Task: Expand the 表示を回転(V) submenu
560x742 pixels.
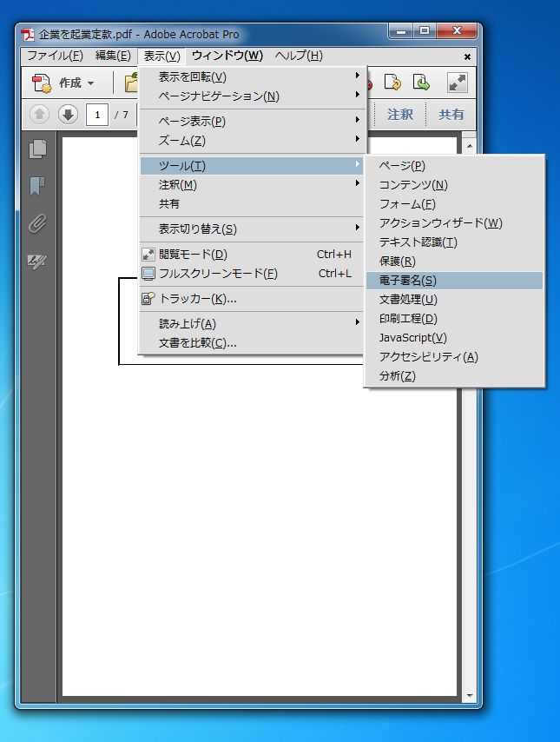Action: tap(252, 76)
